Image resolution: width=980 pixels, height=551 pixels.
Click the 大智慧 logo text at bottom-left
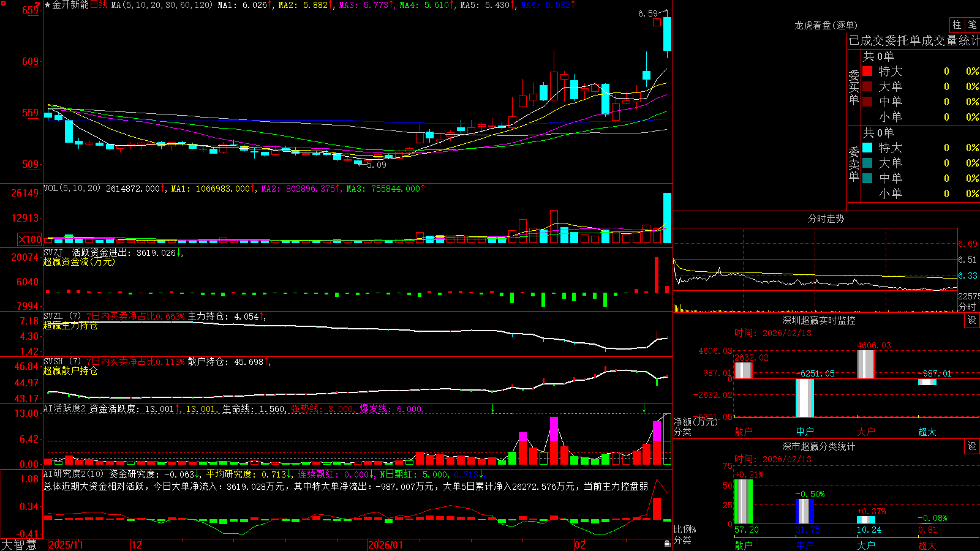click(19, 544)
